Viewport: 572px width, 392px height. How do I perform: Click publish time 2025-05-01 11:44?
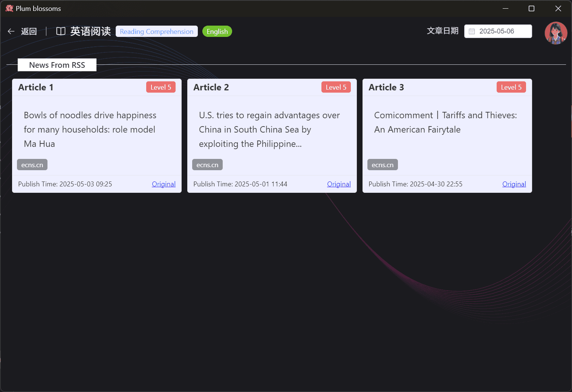[x=240, y=184]
